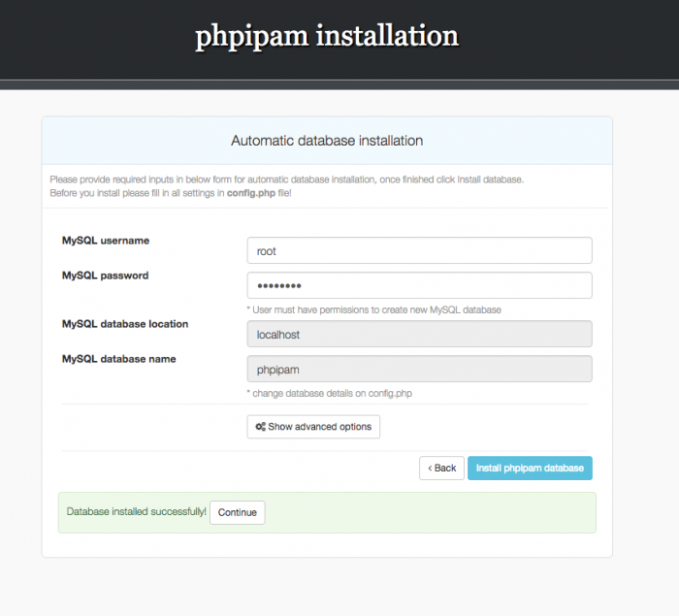Click the 'MySQL password' label

point(105,276)
